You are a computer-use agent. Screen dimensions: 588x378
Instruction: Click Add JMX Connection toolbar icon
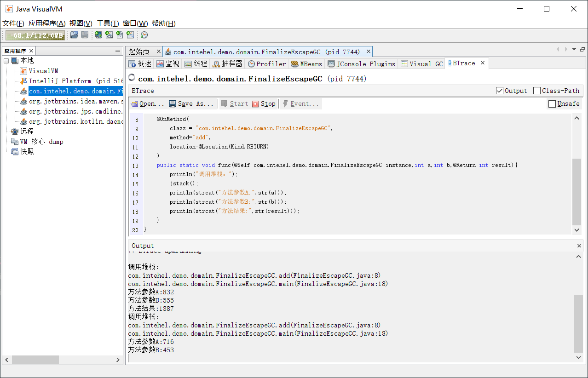click(109, 35)
